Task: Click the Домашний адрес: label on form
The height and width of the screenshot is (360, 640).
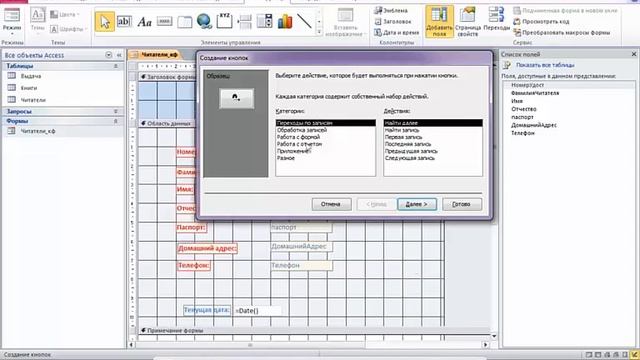Action: (x=207, y=248)
